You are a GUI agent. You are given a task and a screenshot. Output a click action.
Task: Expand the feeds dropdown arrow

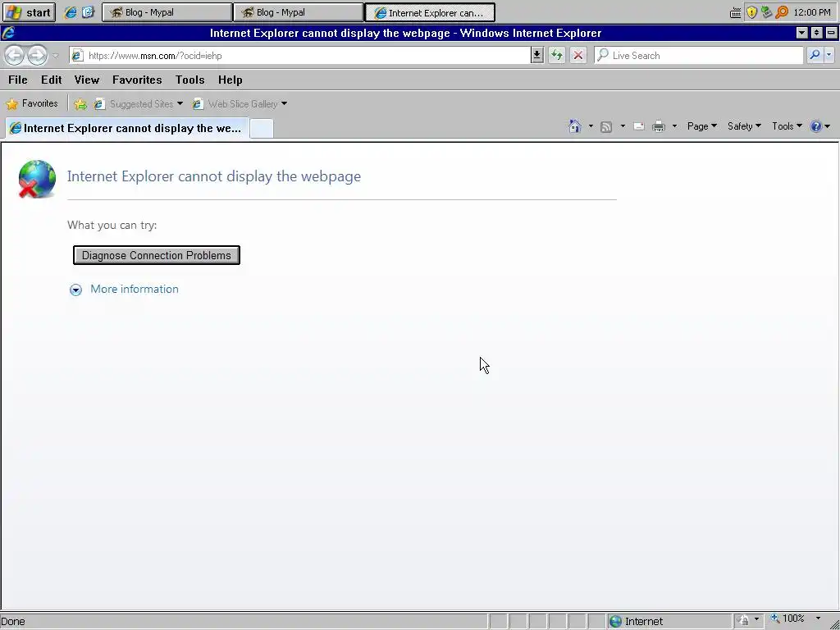(x=623, y=126)
